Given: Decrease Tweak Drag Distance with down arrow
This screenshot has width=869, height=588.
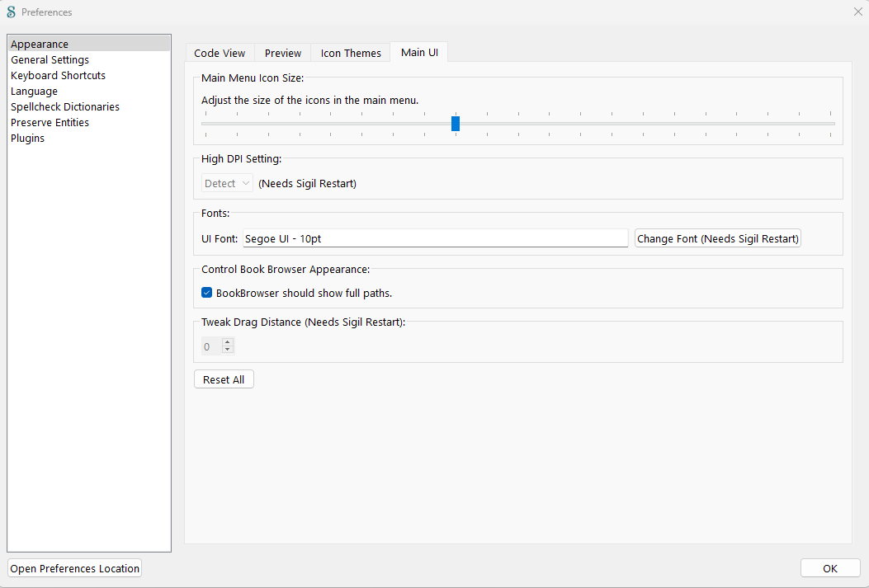Looking at the screenshot, I should tap(228, 350).
